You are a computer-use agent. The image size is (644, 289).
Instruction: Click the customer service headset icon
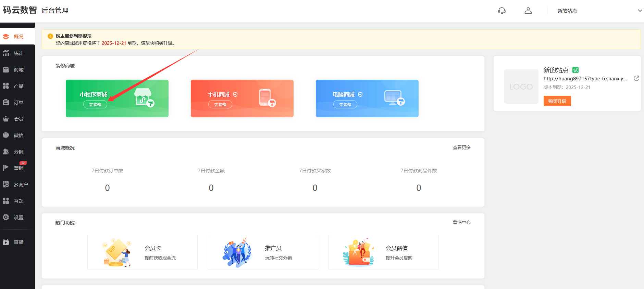click(x=501, y=11)
